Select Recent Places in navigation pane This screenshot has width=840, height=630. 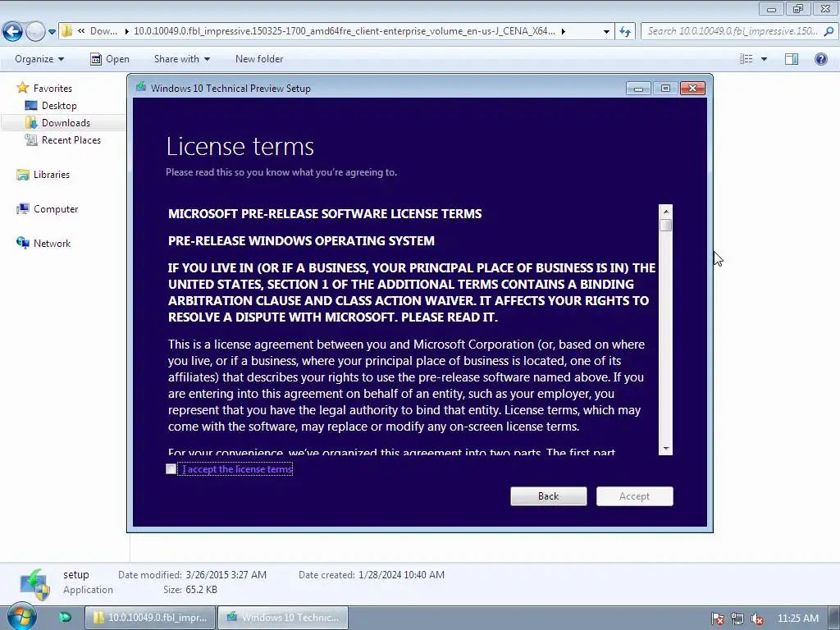[71, 139]
